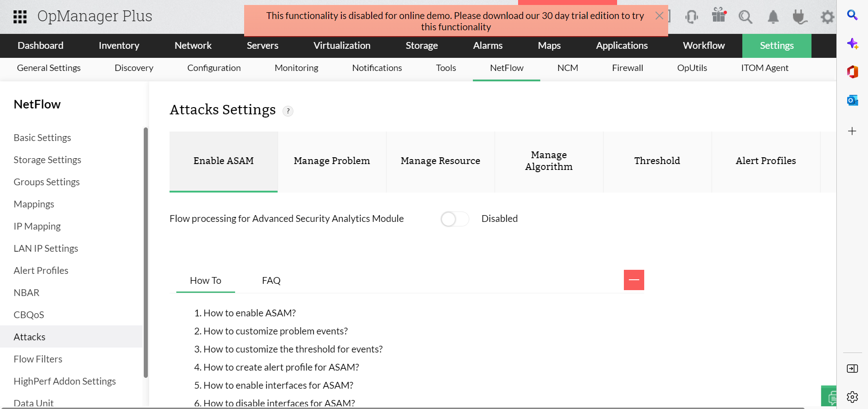Open the Maps menu
The width and height of the screenshot is (868, 409).
(549, 46)
